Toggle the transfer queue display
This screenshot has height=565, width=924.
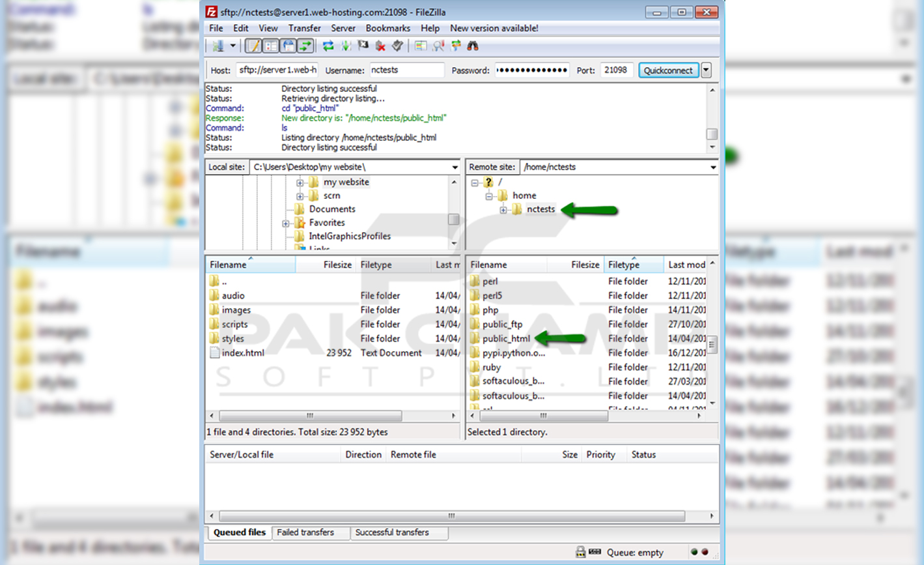click(x=305, y=46)
